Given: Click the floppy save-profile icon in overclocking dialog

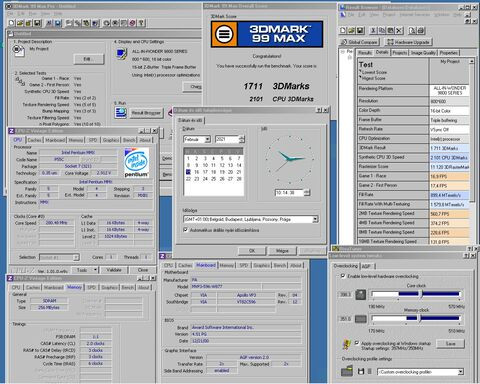Looking at the screenshot, I should (x=361, y=371).
